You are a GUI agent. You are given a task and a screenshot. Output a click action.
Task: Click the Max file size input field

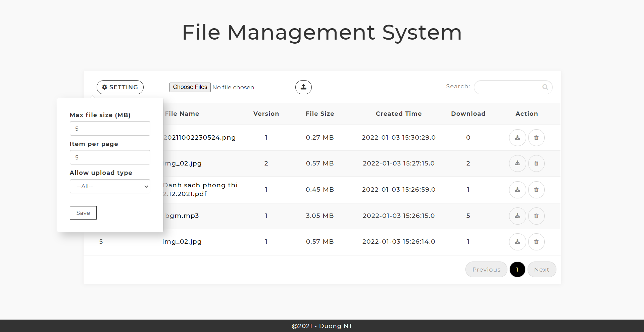(x=110, y=128)
